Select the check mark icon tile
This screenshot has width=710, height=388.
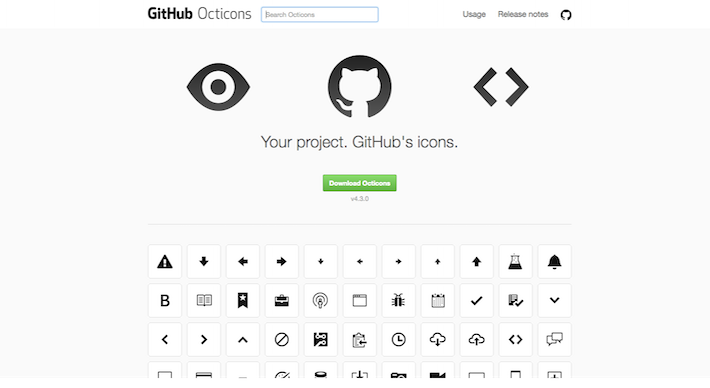pos(476,301)
